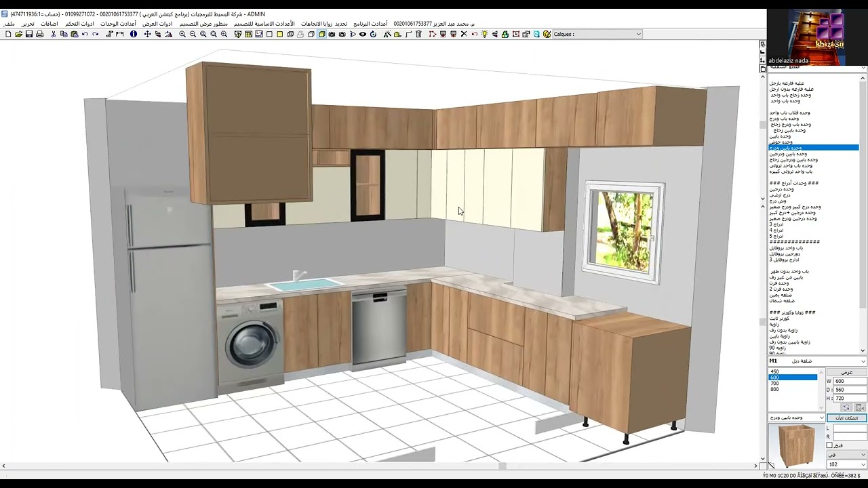The width and height of the screenshot is (868, 488).
Task: Click the eye view icon in toolbar
Action: click(363, 34)
